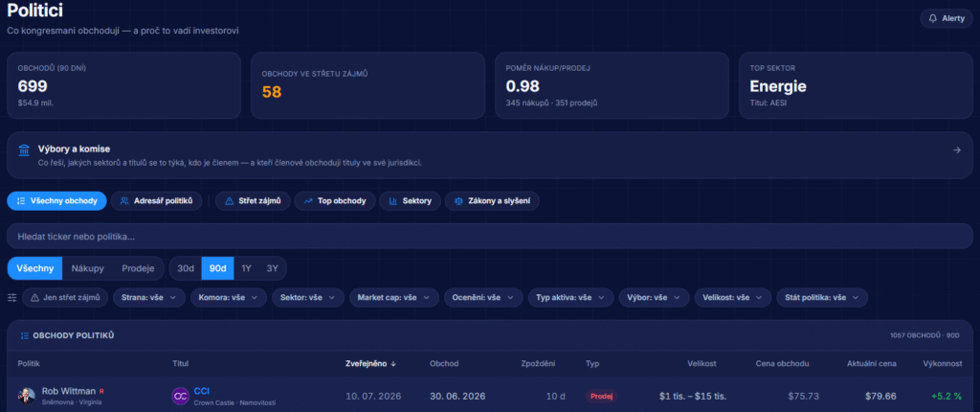Screen dimensions: 980x412
Task: Click the Obchody politiků list icon
Action: (x=24, y=335)
